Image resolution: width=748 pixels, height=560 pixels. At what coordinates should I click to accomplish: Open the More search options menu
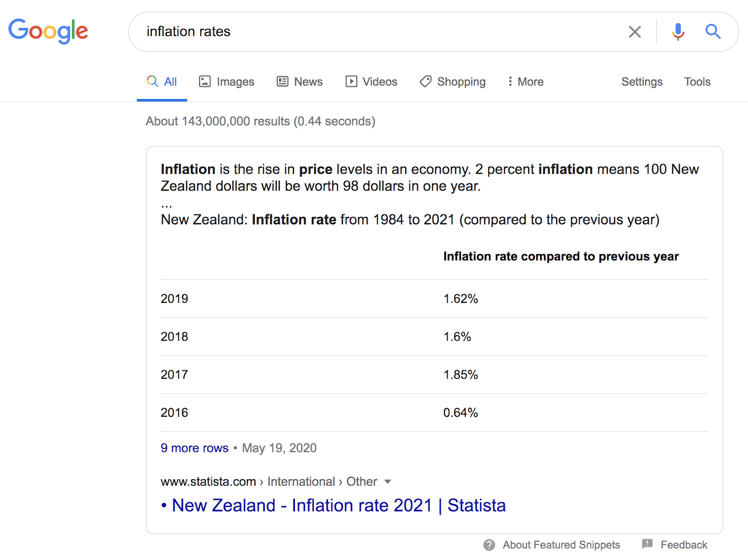tap(525, 82)
